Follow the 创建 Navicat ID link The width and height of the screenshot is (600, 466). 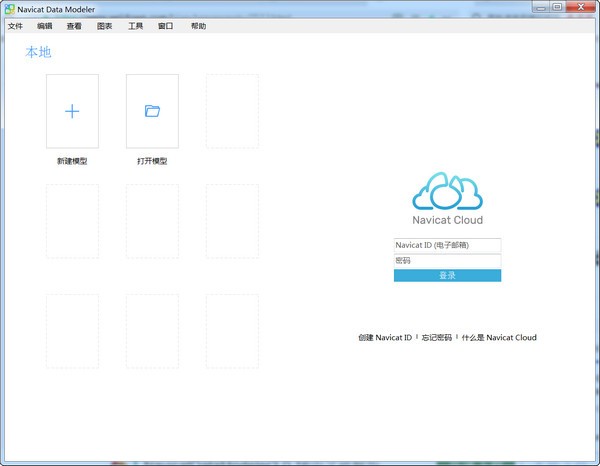(x=384, y=338)
